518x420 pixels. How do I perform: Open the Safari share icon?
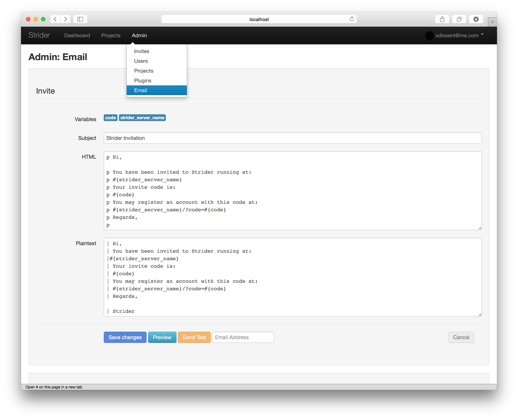tap(442, 19)
